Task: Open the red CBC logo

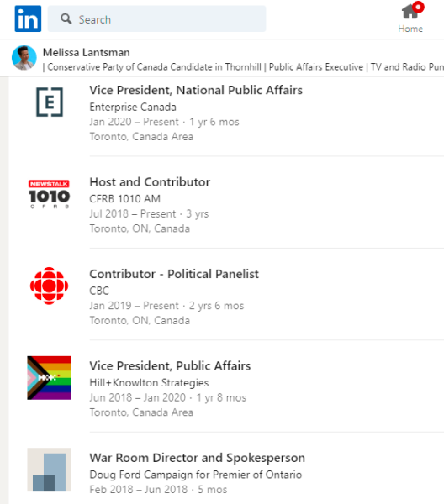Action: 50,286
